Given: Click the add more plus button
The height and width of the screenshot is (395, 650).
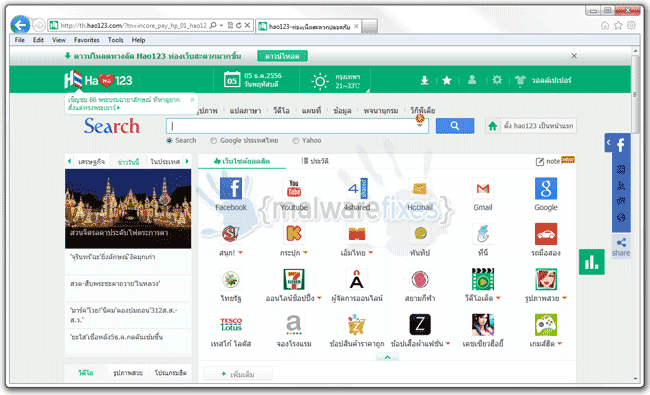Looking at the screenshot, I should tap(238, 374).
